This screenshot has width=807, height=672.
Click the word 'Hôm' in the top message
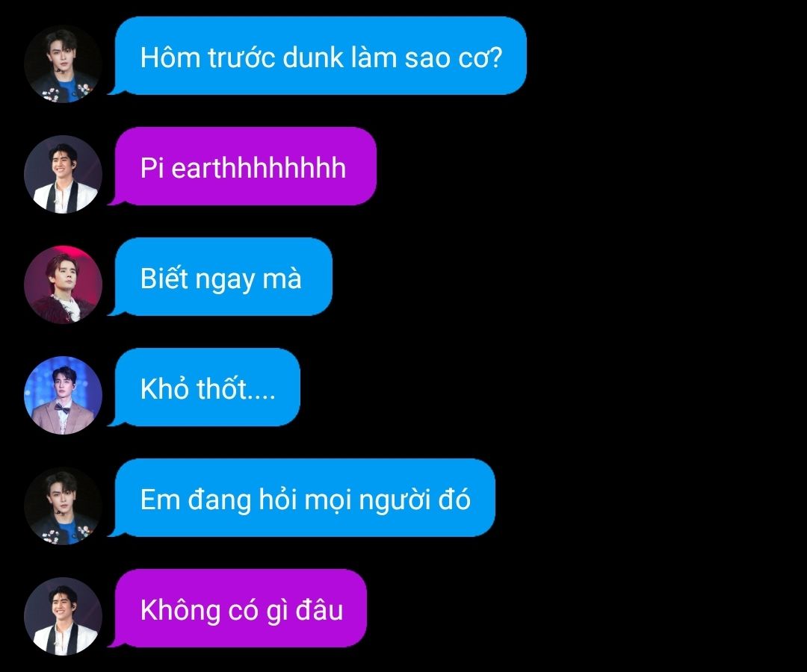(170, 57)
